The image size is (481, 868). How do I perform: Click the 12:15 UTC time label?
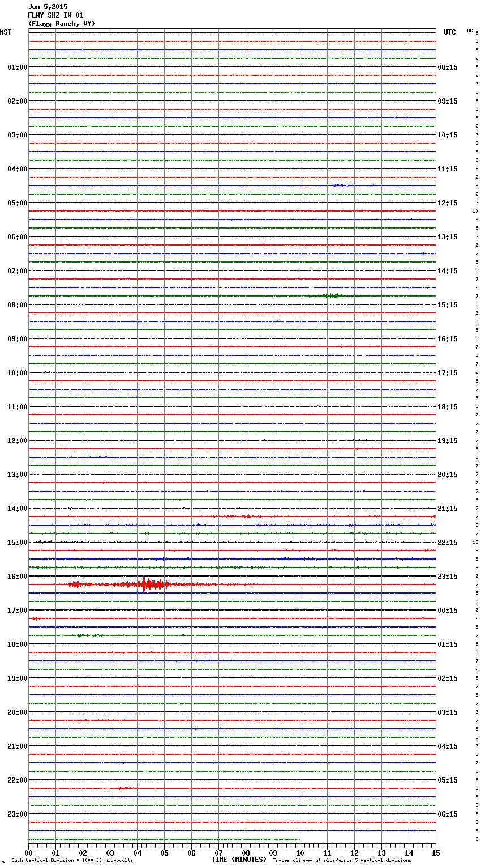[448, 203]
